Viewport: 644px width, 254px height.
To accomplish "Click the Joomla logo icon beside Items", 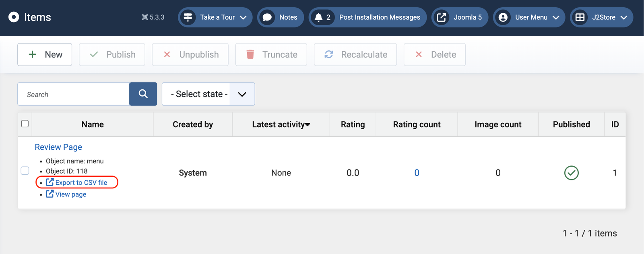I will 14,17.
